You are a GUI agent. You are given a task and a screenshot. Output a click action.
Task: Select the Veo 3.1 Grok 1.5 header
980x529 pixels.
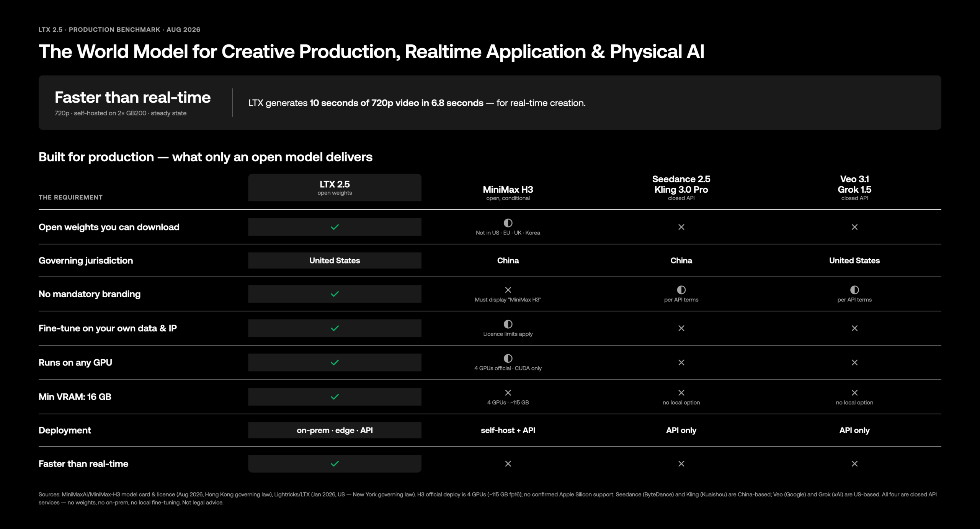[854, 188]
